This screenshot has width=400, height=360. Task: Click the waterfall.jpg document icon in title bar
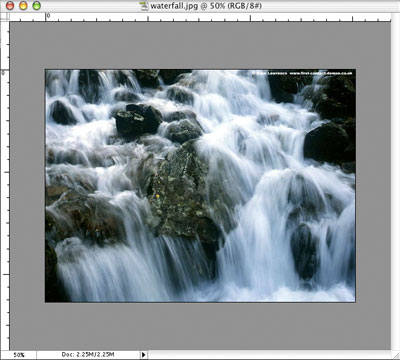144,6
